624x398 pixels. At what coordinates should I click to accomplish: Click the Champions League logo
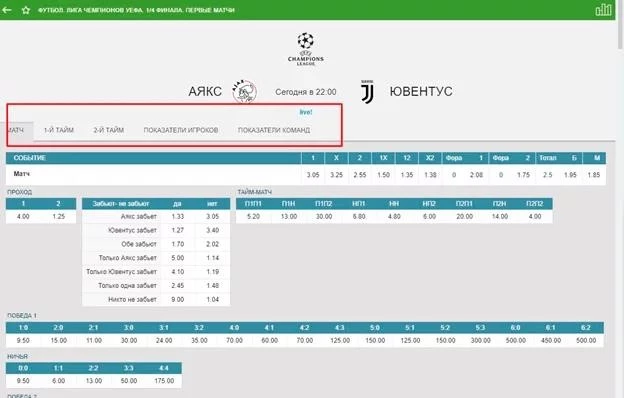306,49
